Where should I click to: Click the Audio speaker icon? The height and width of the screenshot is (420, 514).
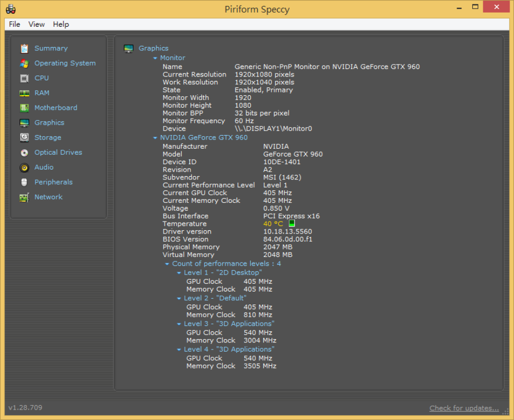click(24, 167)
